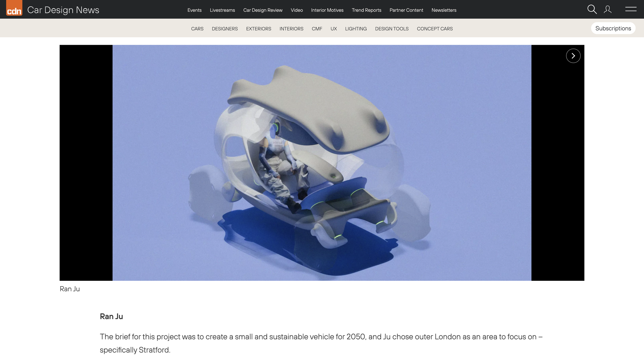Open the LIGHTING category
Image resolution: width=644 pixels, height=357 pixels.
pos(355,29)
